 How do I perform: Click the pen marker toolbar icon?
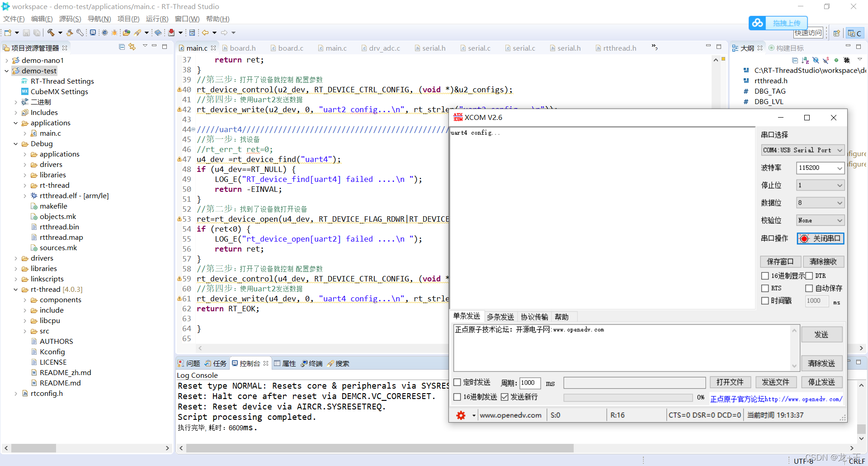pyautogui.click(x=137, y=33)
